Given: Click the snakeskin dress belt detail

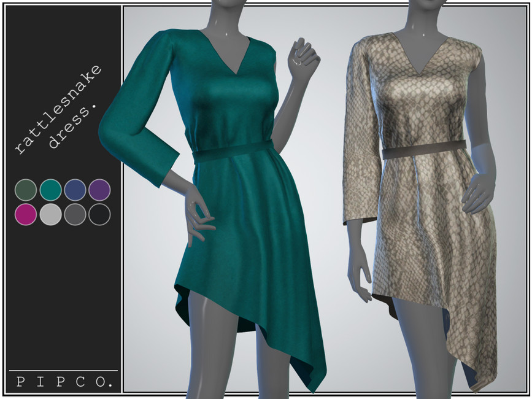Looking at the screenshot, I should coord(423,147).
